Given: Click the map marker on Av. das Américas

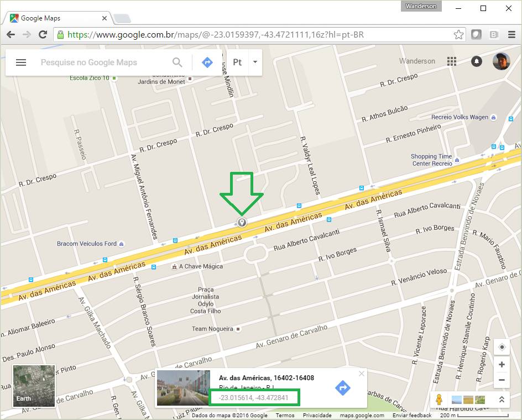Looking at the screenshot, I should click(x=242, y=222).
